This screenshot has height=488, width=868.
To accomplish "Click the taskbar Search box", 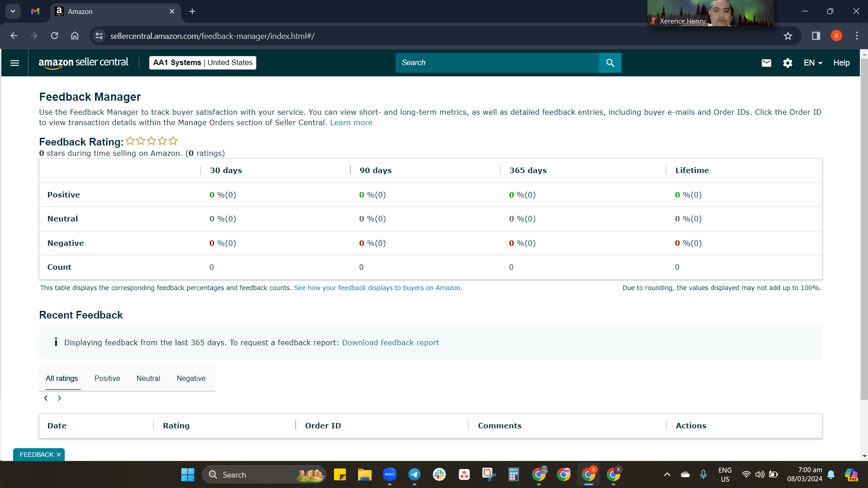I will pyautogui.click(x=264, y=475).
